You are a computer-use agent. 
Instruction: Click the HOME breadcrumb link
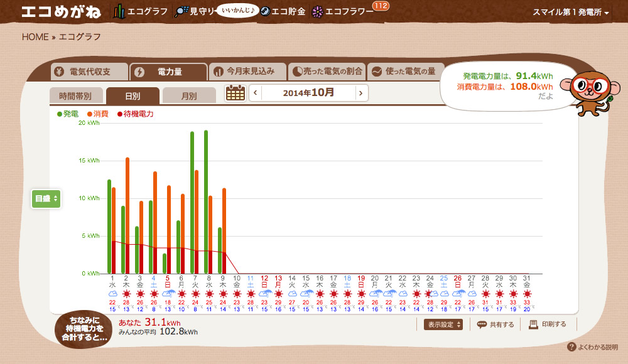[35, 37]
